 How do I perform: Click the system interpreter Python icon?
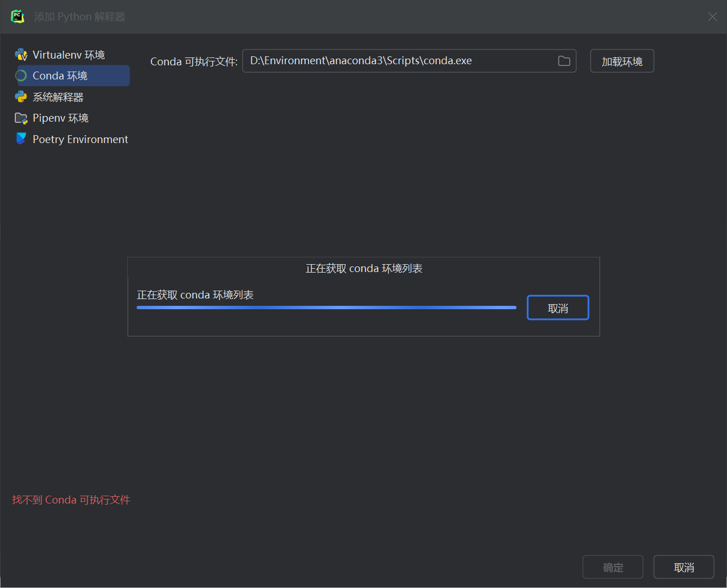pyautogui.click(x=21, y=97)
